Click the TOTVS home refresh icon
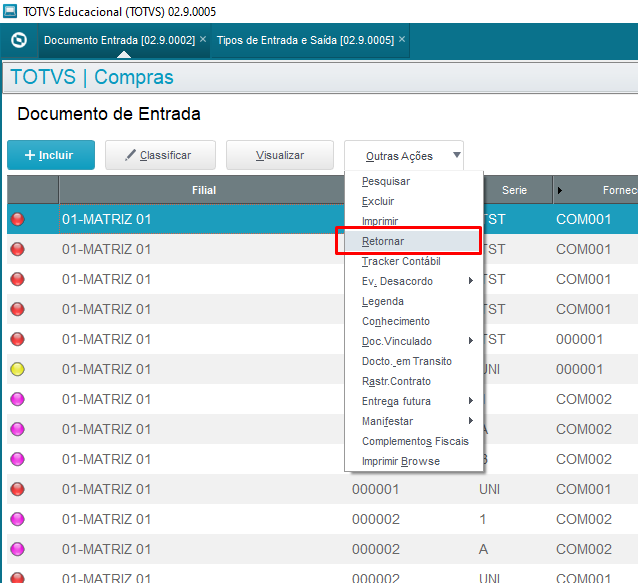Viewport: 638px width, 583px height. (x=19, y=40)
